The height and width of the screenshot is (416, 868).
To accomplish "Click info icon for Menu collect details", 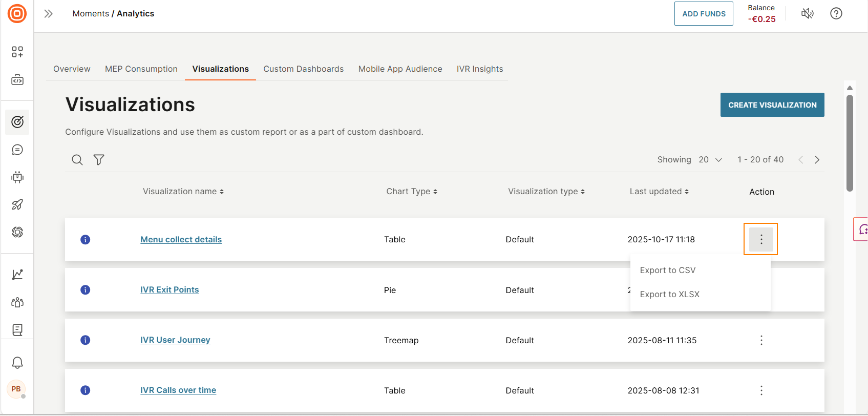I will (86, 239).
